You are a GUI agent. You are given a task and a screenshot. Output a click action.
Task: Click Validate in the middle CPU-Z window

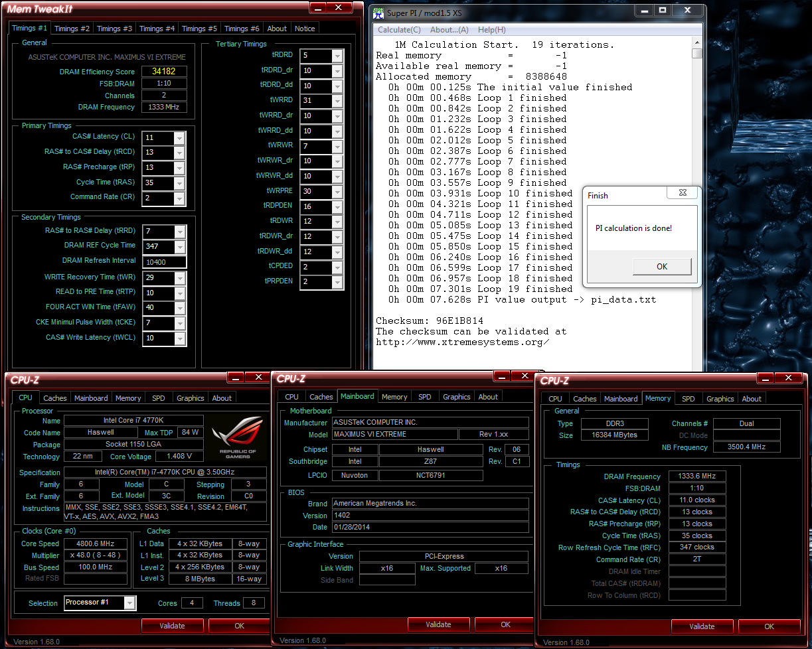(x=438, y=624)
